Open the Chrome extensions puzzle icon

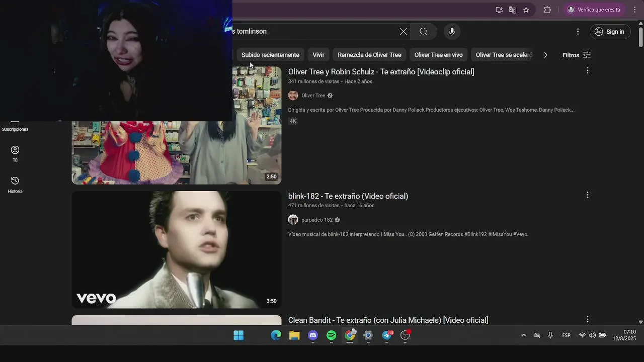pyautogui.click(x=547, y=10)
